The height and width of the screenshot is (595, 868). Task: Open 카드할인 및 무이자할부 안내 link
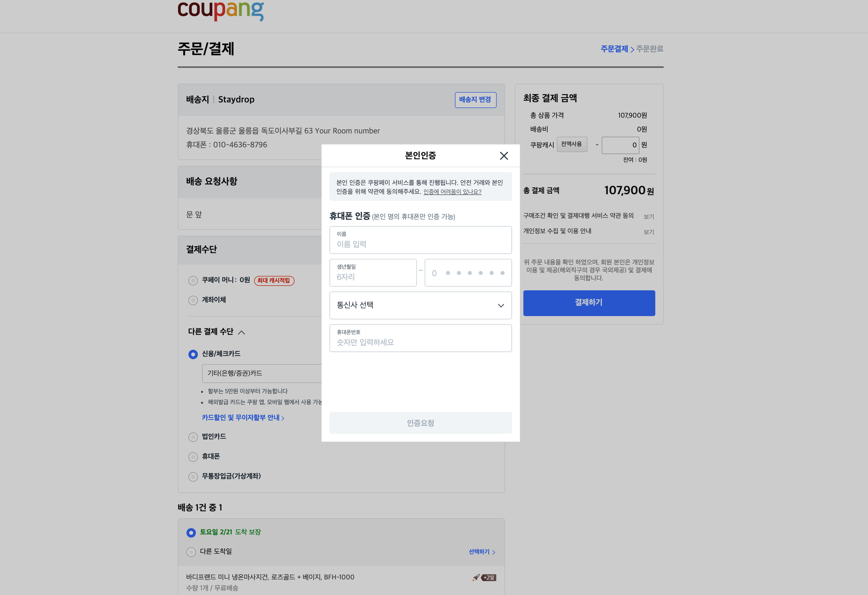coord(243,418)
